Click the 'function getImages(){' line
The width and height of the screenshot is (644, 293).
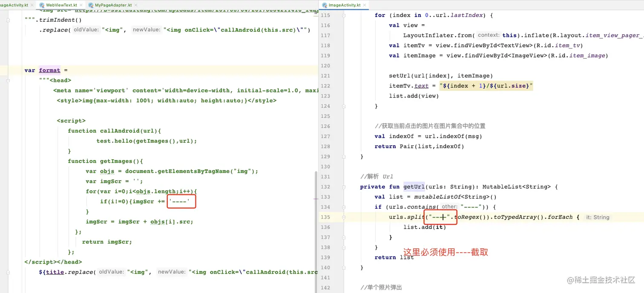click(x=106, y=161)
